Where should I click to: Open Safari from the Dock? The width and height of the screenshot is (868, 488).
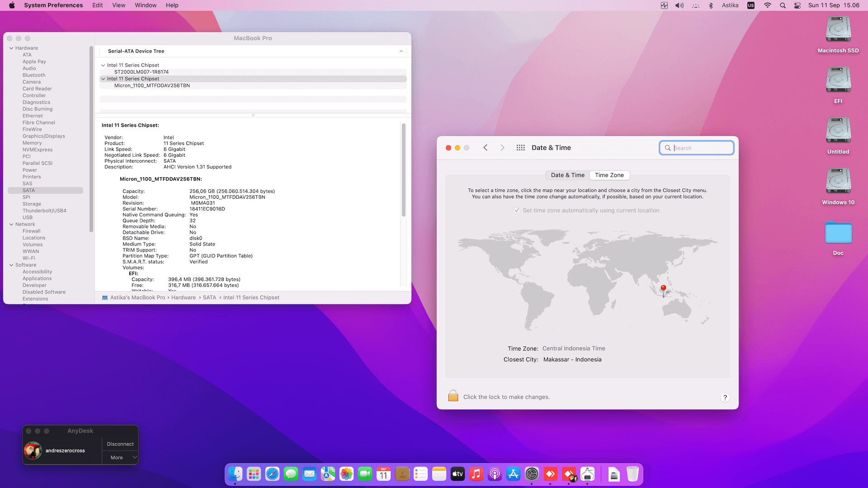pos(273,474)
